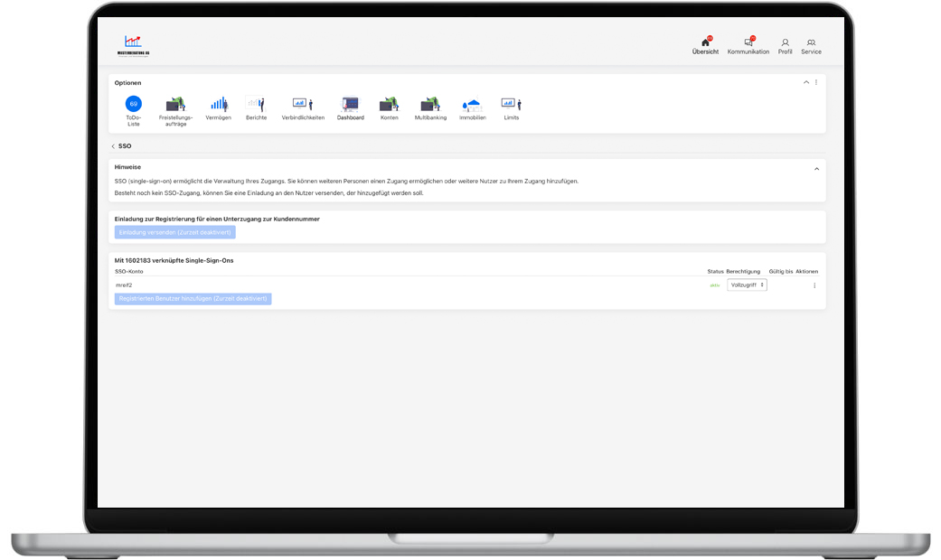Image resolution: width=941 pixels, height=560 pixels.
Task: Open Multibanking option
Action: 430,105
